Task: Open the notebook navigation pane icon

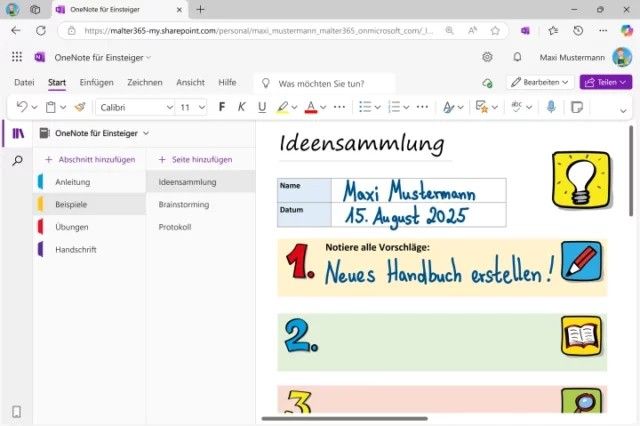Action: click(x=17, y=133)
